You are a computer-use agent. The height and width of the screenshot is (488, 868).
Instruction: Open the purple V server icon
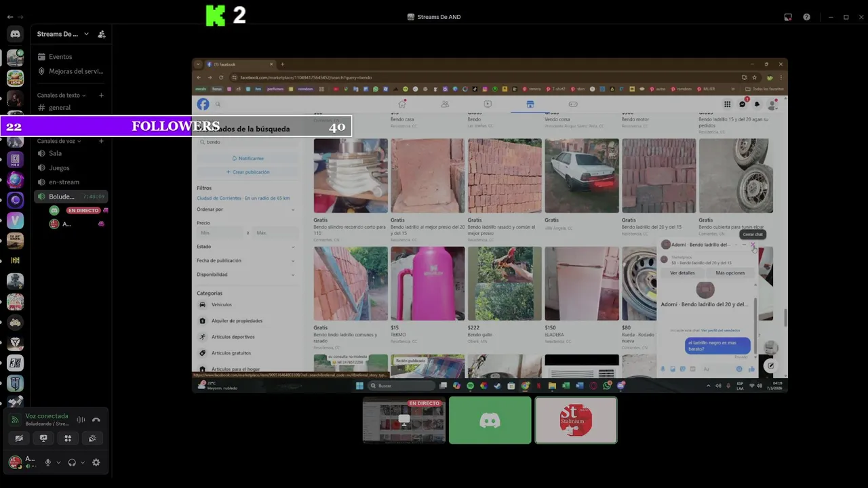tap(15, 220)
